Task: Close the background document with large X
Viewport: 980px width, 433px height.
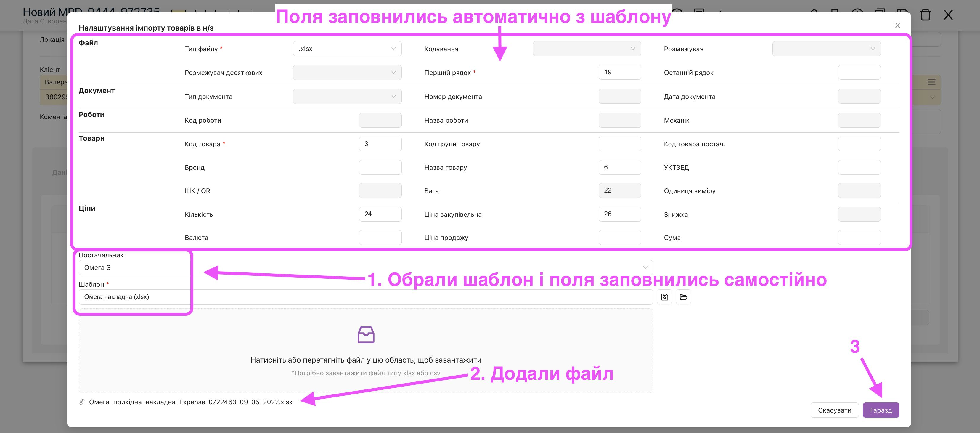Action: click(948, 15)
